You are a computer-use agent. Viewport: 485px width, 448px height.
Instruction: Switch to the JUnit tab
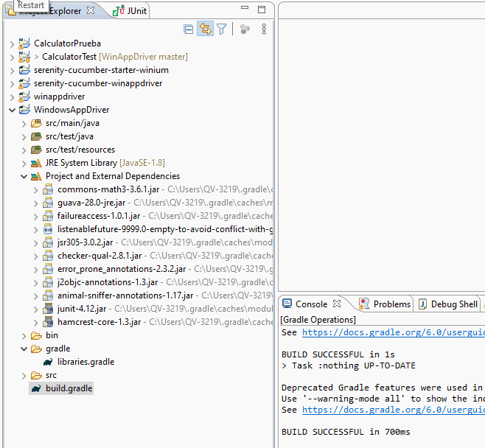130,11
